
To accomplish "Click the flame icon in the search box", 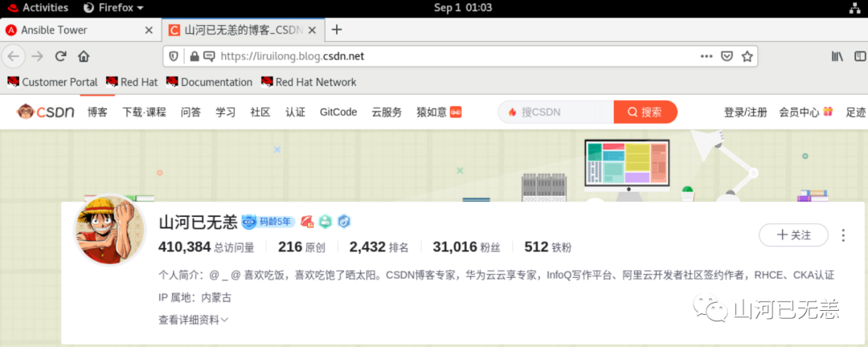I will (512, 112).
